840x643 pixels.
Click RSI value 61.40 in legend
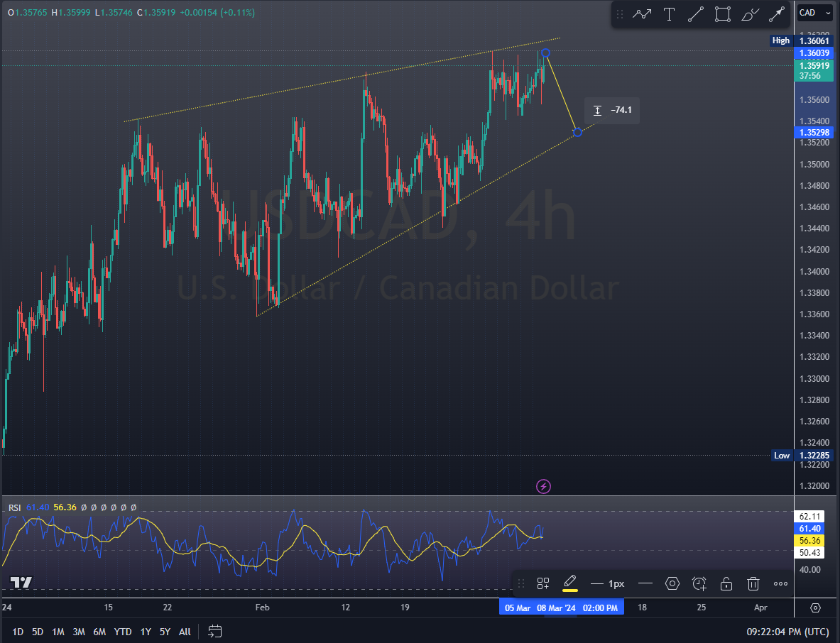(38, 507)
